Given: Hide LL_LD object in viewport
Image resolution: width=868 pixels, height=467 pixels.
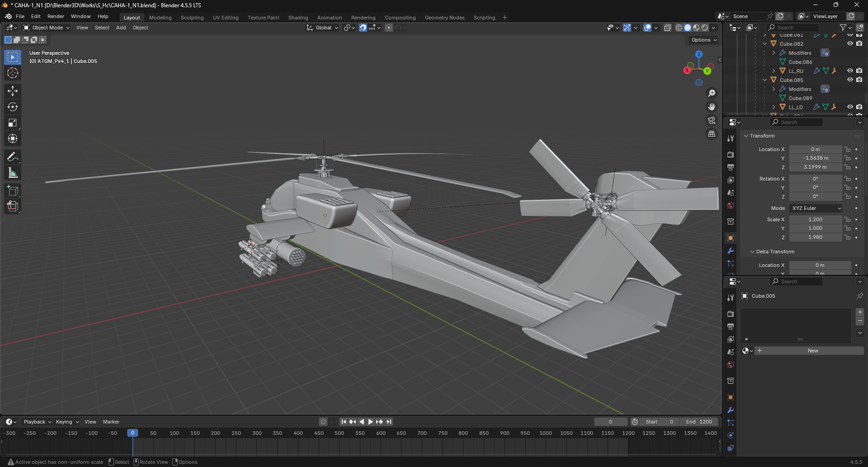Looking at the screenshot, I should (850, 107).
